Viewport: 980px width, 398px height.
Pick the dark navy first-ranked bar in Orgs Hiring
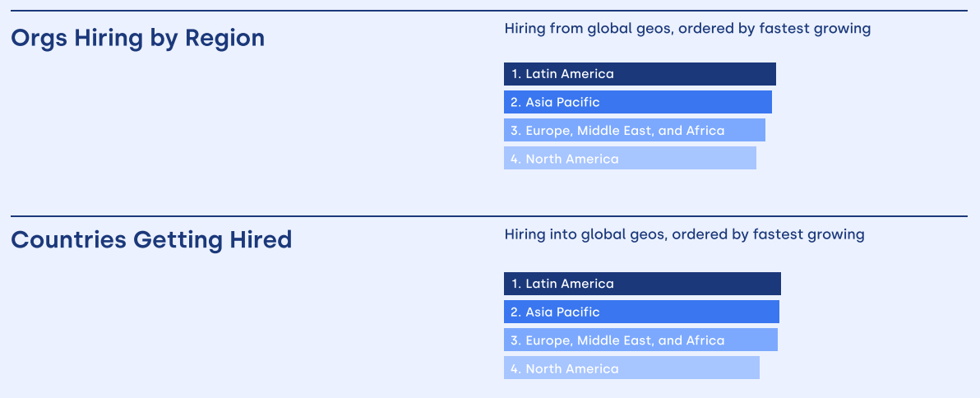point(640,74)
